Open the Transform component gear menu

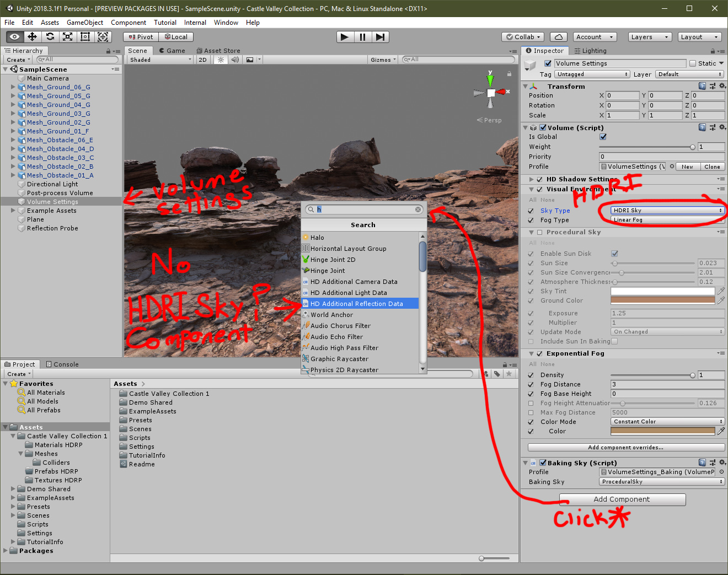(x=722, y=86)
